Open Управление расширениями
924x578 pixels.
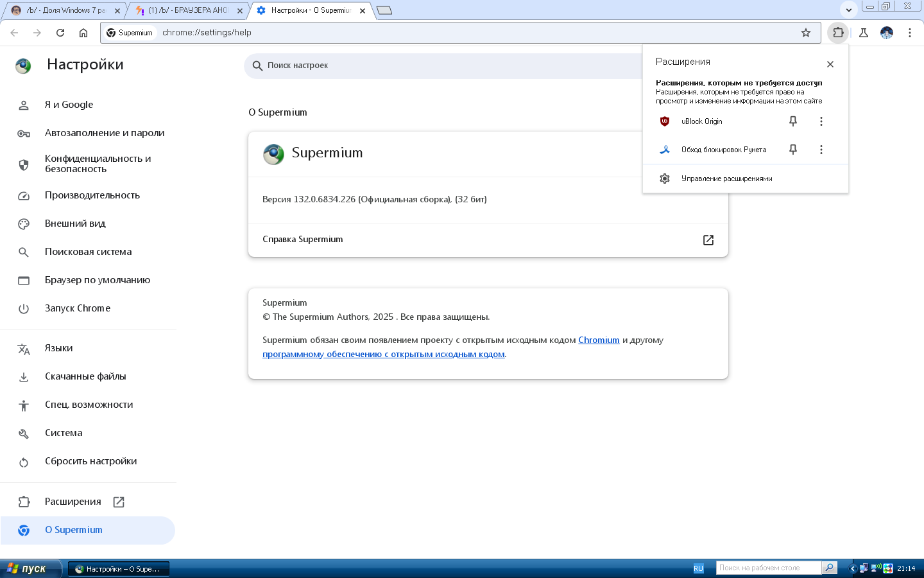pyautogui.click(x=746, y=179)
